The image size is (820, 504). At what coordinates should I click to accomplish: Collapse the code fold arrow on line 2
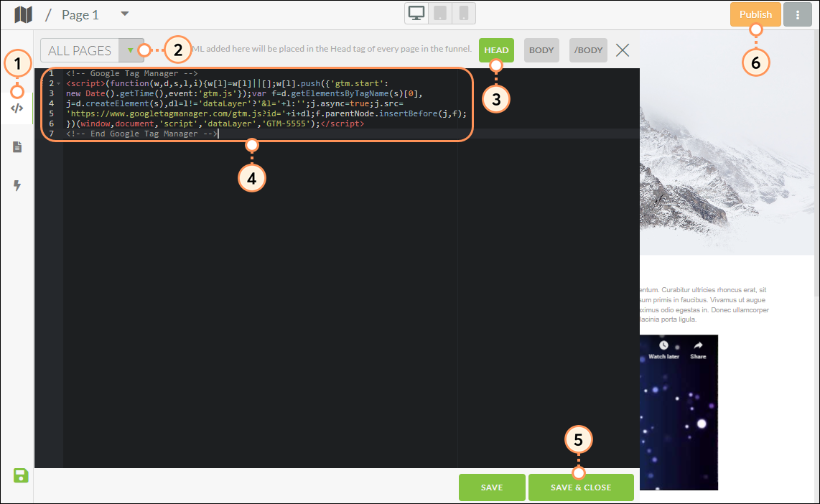point(59,84)
